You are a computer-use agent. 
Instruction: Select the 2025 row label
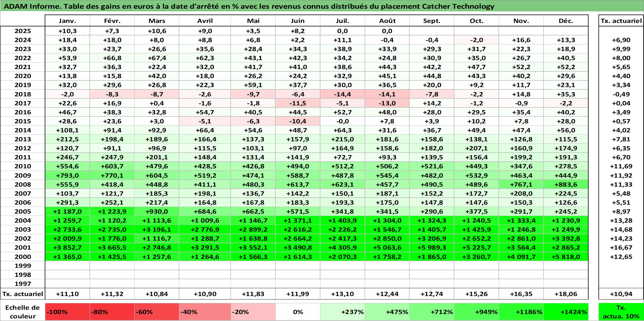[x=23, y=31]
